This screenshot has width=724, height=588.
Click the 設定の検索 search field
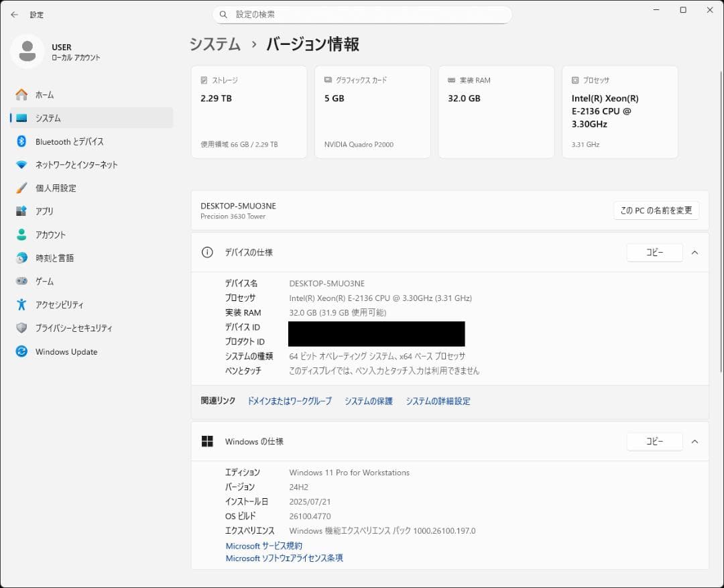(x=362, y=14)
